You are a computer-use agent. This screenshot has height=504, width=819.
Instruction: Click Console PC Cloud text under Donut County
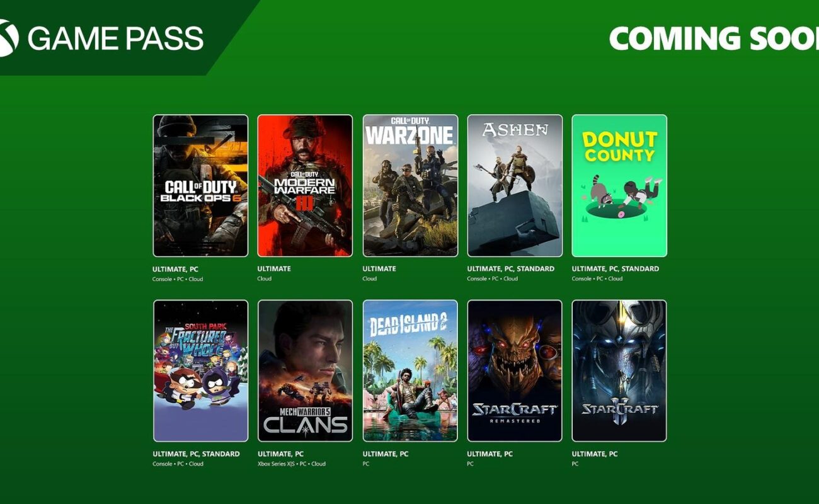click(x=597, y=278)
